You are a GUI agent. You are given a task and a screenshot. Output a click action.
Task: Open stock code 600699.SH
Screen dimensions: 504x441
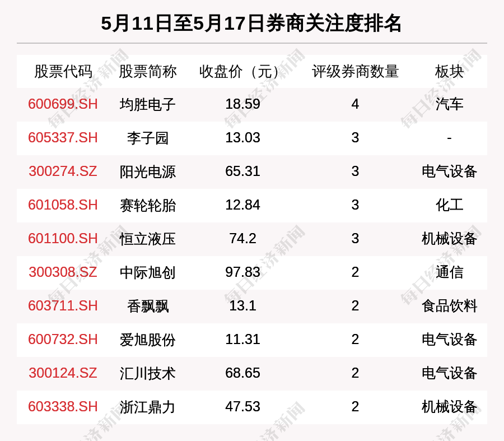point(63,104)
